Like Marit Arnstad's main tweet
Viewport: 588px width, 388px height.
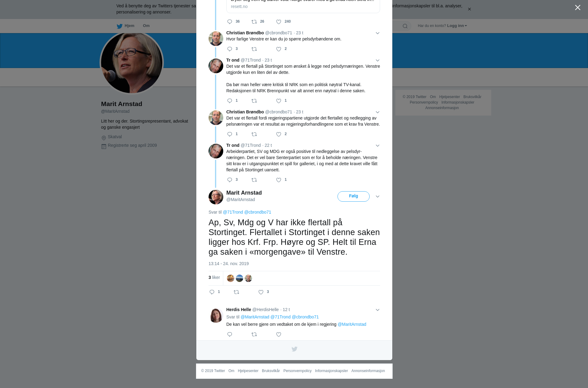pos(261,292)
